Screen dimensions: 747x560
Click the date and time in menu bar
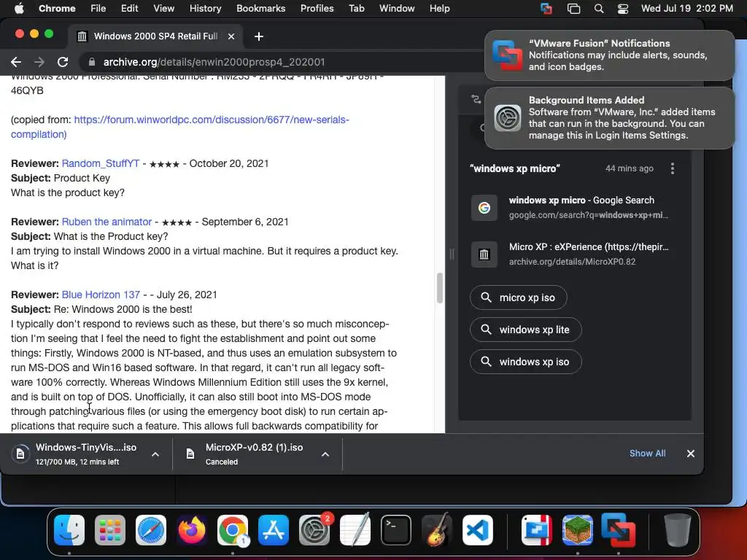(686, 8)
